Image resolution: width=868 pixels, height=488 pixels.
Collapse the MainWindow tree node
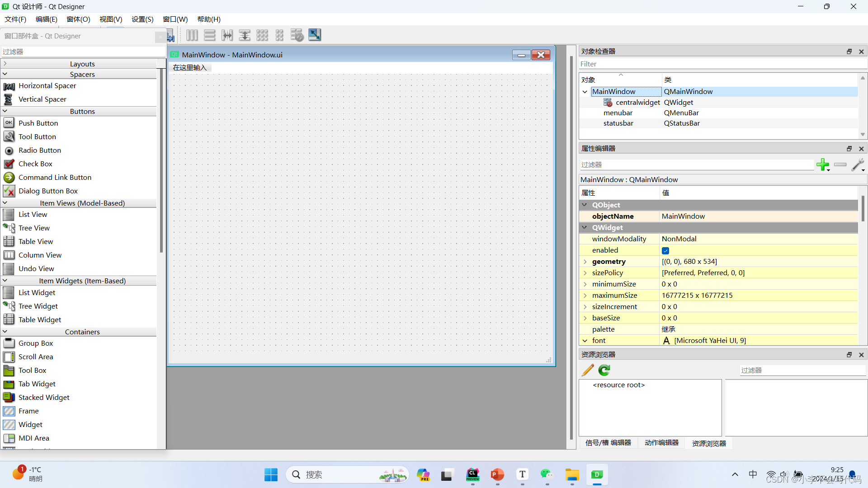click(x=585, y=92)
